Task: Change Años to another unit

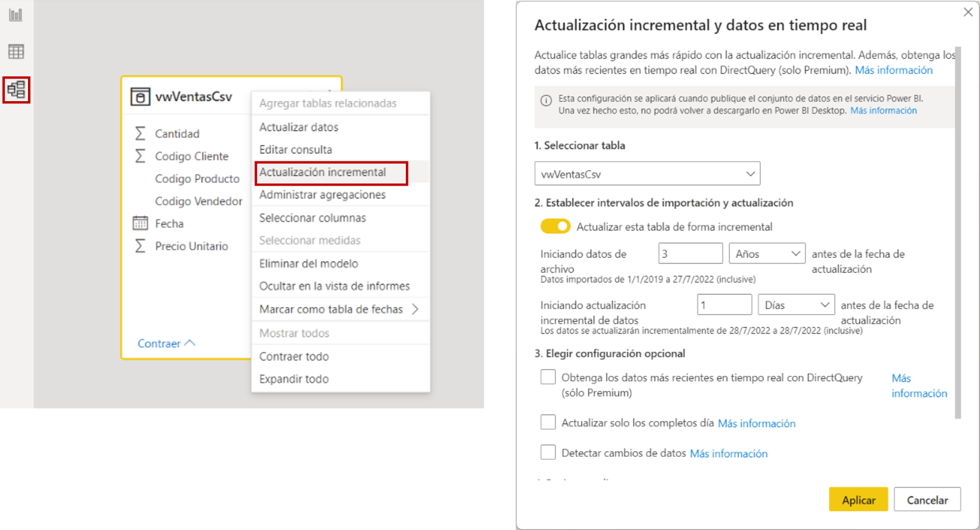Action: [x=766, y=253]
